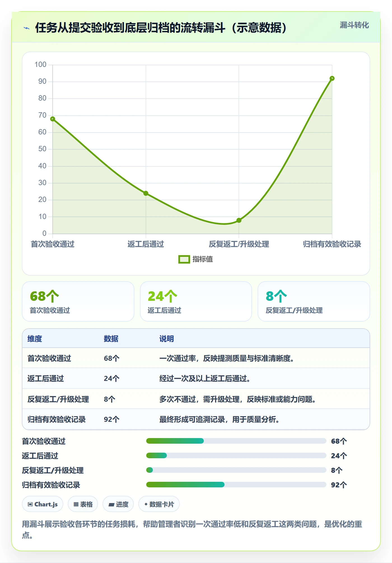Viewport: 392px width, 563px height.
Task: Open the 8个 反复返工/升级处理 data card
Action: click(314, 301)
